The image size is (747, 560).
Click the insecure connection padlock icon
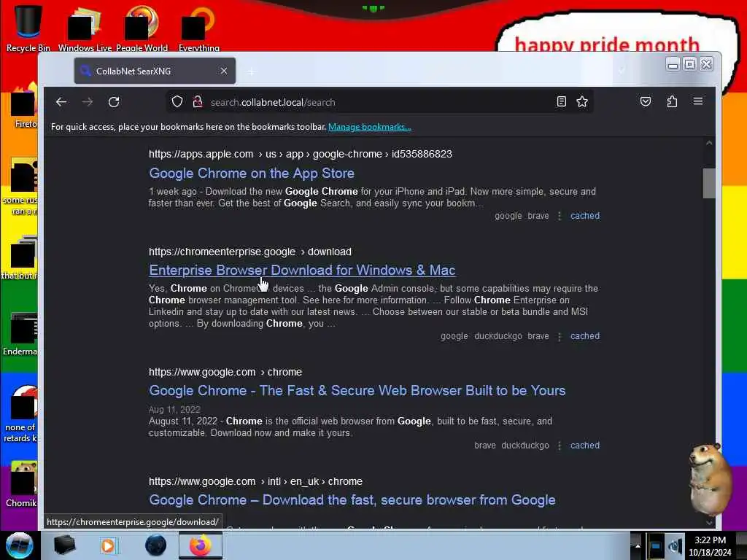point(197,102)
